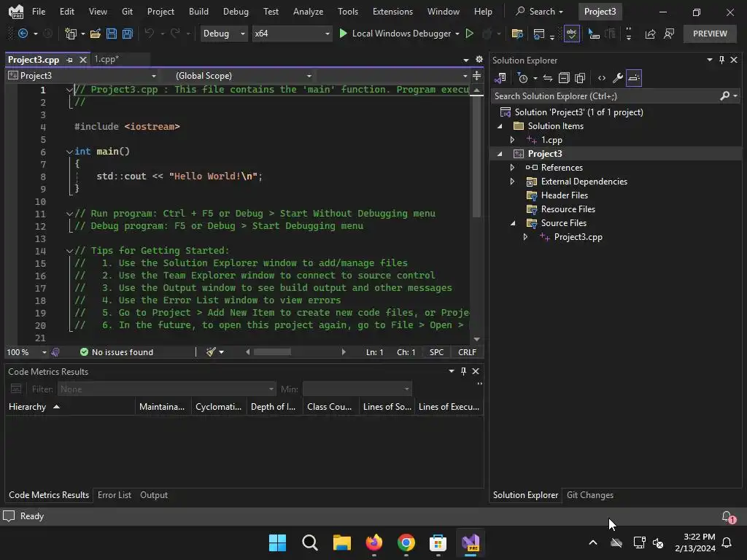Image resolution: width=747 pixels, height=560 pixels.
Task: Click the Open File folder icon
Action: click(96, 34)
